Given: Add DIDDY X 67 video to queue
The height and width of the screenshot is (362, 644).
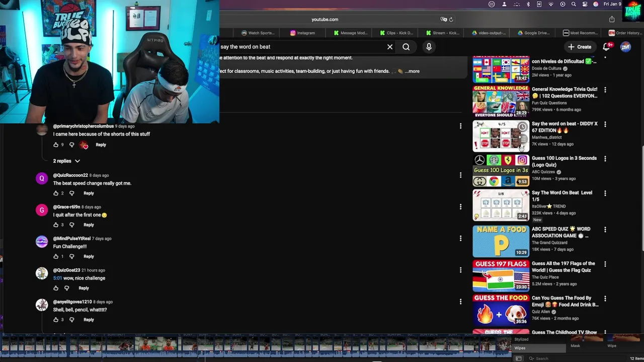Looking at the screenshot, I should (523, 139).
